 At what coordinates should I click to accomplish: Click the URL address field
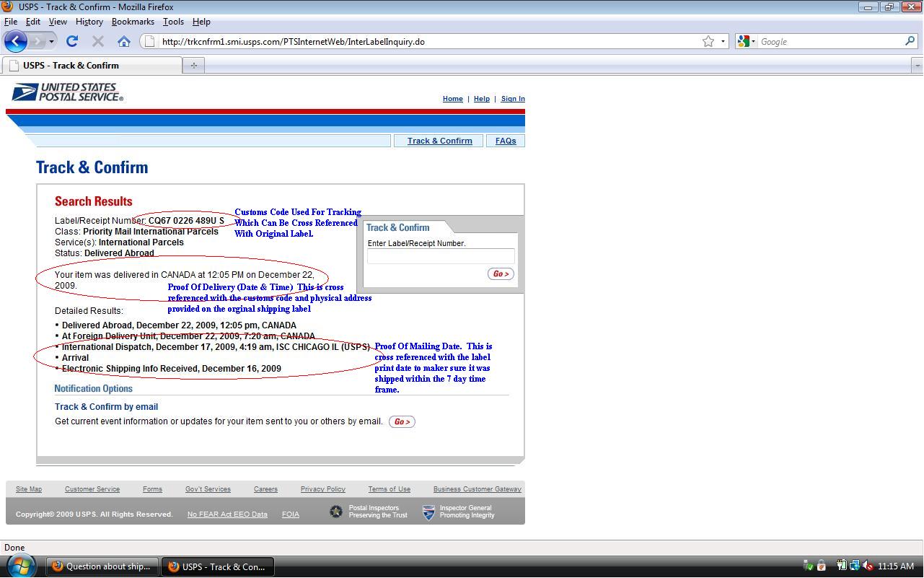coord(429,41)
